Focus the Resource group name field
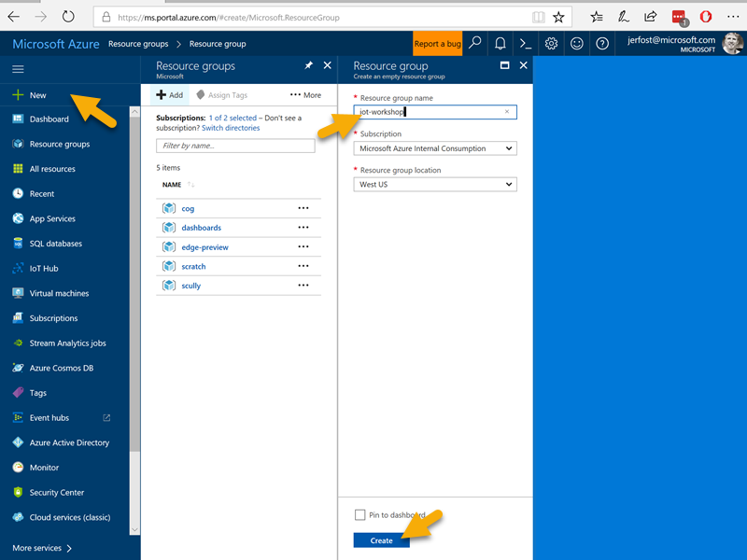The height and width of the screenshot is (560, 747). coord(435,112)
